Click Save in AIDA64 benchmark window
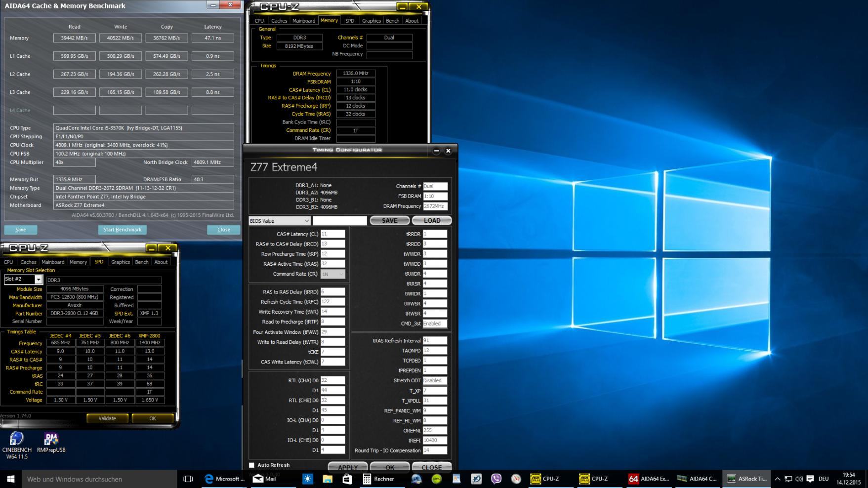Screen dimensions: 868x488 (21, 230)
